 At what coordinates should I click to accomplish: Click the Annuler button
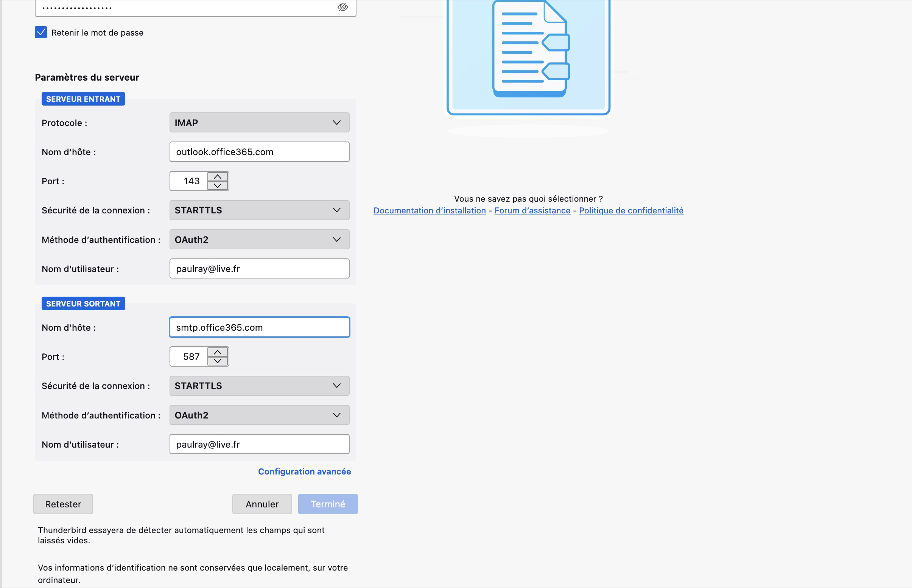pos(262,504)
